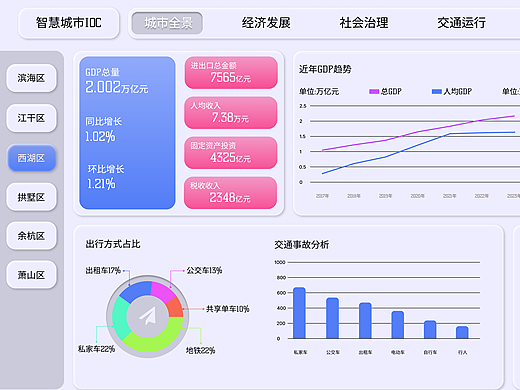The width and height of the screenshot is (520, 390).
Task: Click the 出行方式占比 panel title
Action: (x=113, y=244)
